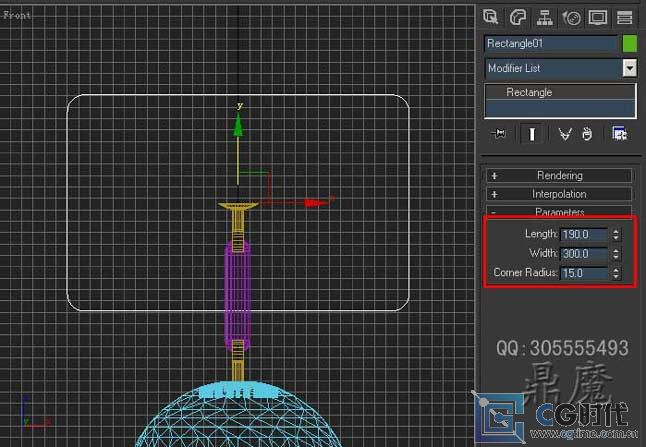Click the Rectangle01 object name field
This screenshot has height=447, width=646.
point(550,43)
